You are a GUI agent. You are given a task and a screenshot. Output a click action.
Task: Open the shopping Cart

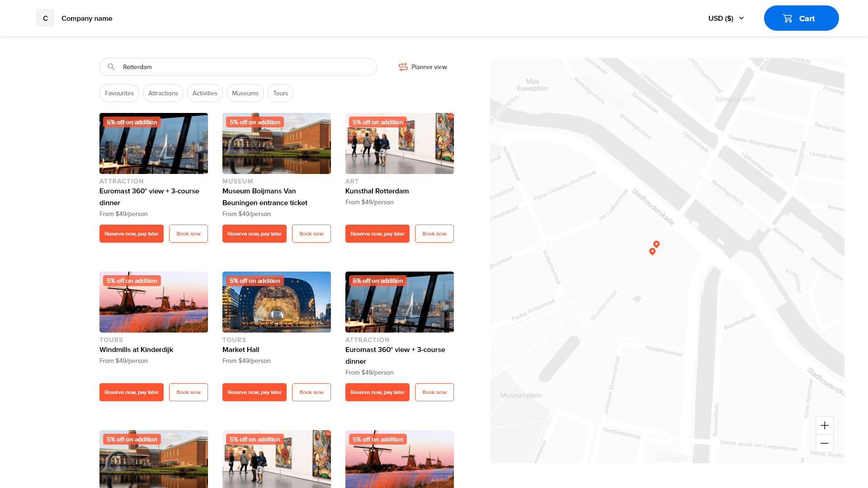click(801, 19)
